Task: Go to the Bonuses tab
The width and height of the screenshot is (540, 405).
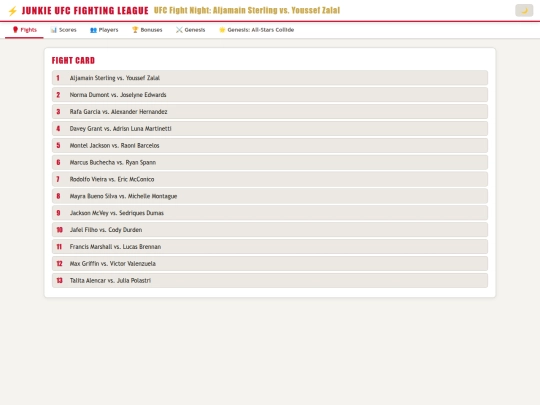Action: coord(147,30)
